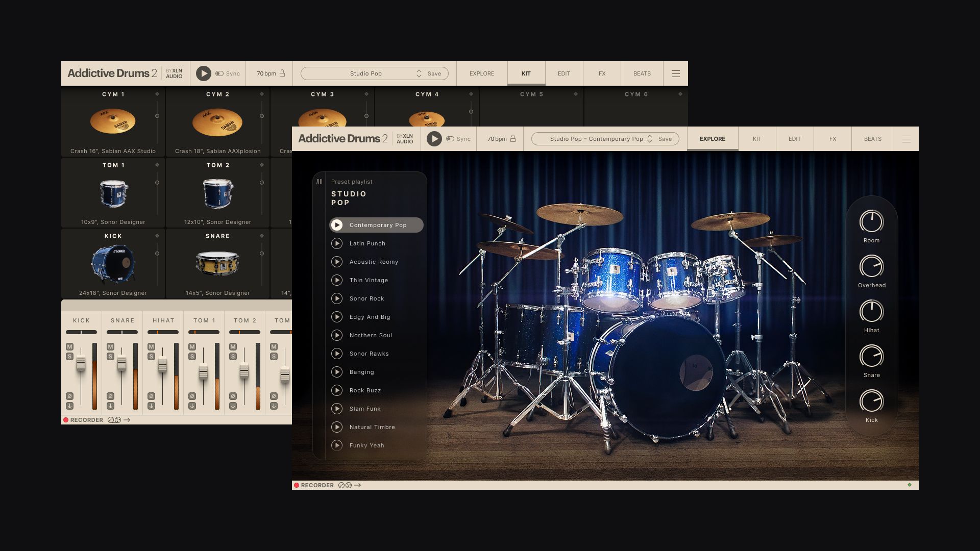Click the BPM lock icon in the large window
Screen dimensions: 980x551
coord(513,139)
